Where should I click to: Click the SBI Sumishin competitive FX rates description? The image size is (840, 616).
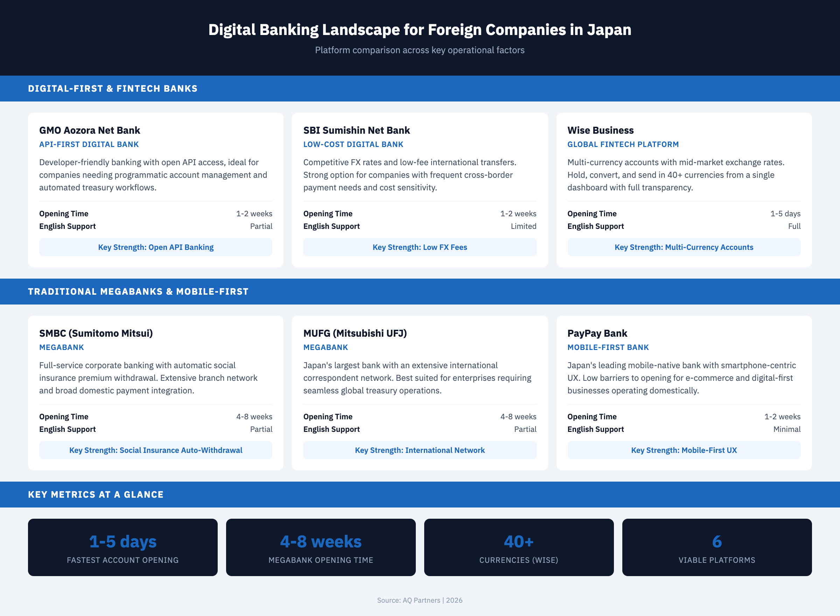pos(410,175)
